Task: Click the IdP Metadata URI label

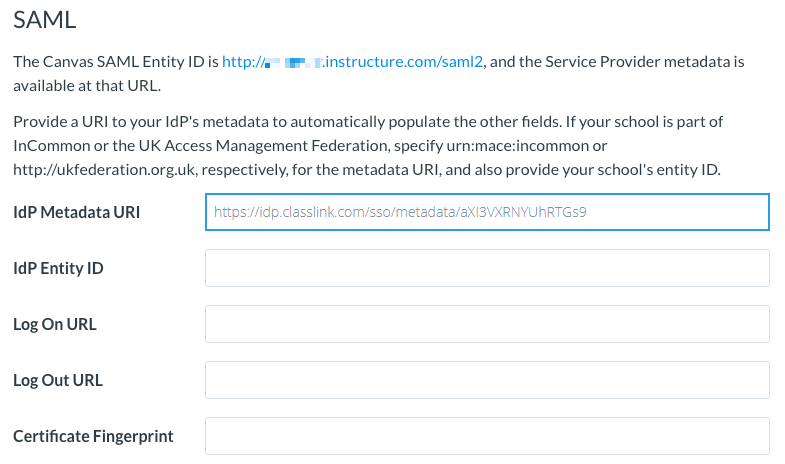Action: 77,212
